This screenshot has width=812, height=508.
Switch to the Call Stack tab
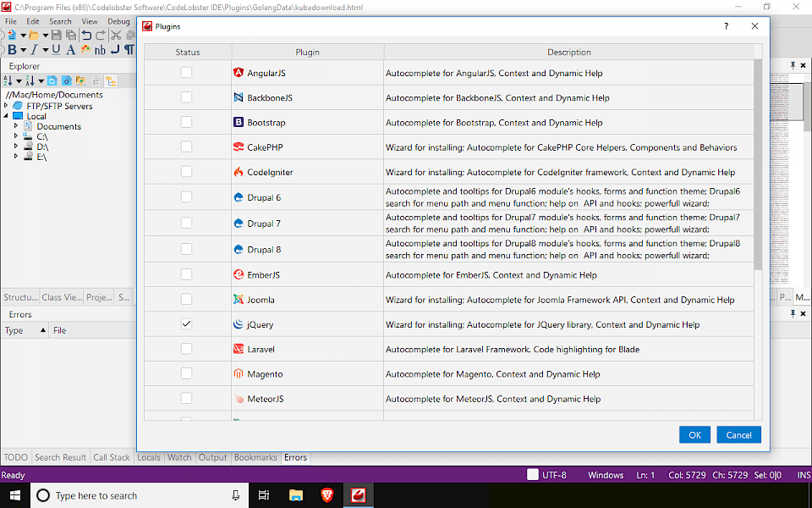(x=112, y=457)
